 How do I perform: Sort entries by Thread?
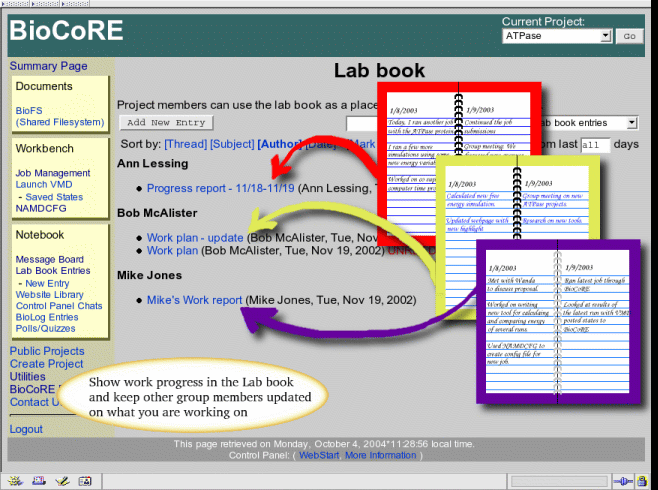point(185,144)
